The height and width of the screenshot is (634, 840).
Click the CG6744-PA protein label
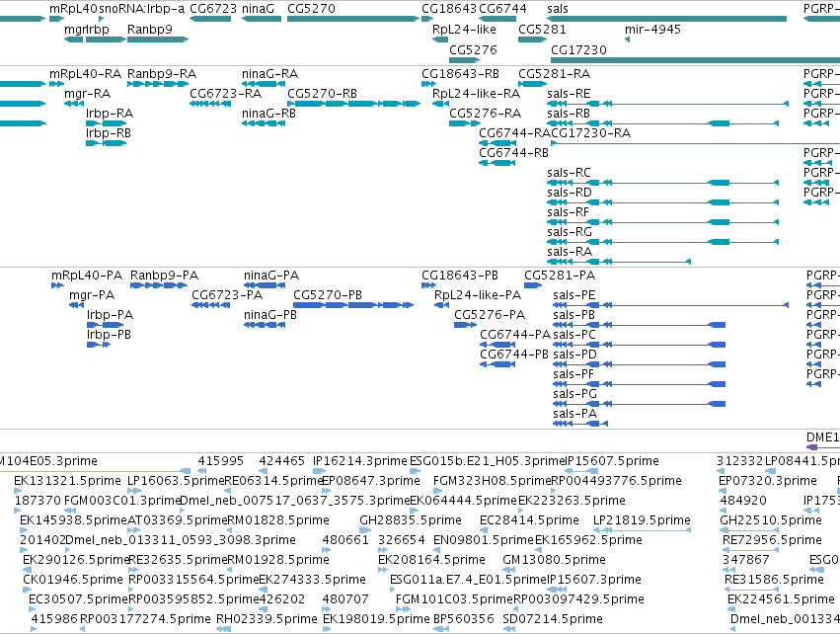coord(515,335)
